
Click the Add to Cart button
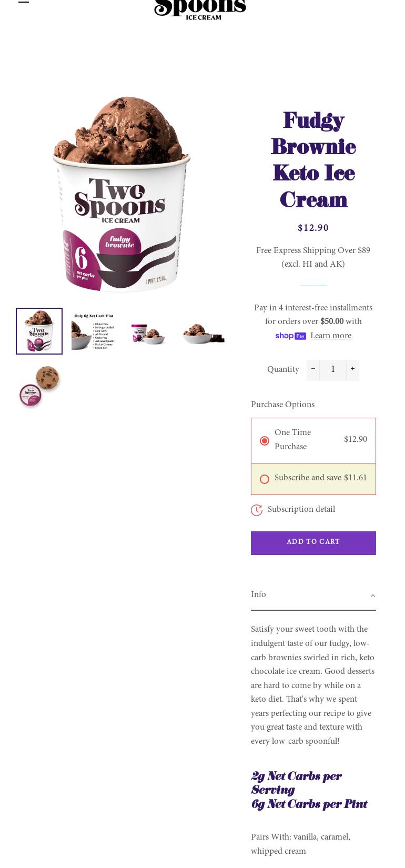click(313, 543)
